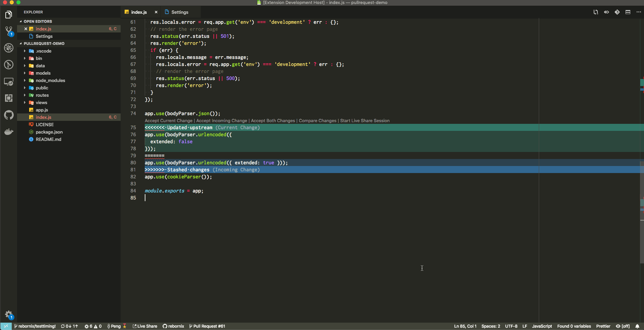Click branch rebornix/testtiming! in status bar
This screenshot has height=330, width=644.
tap(35, 326)
